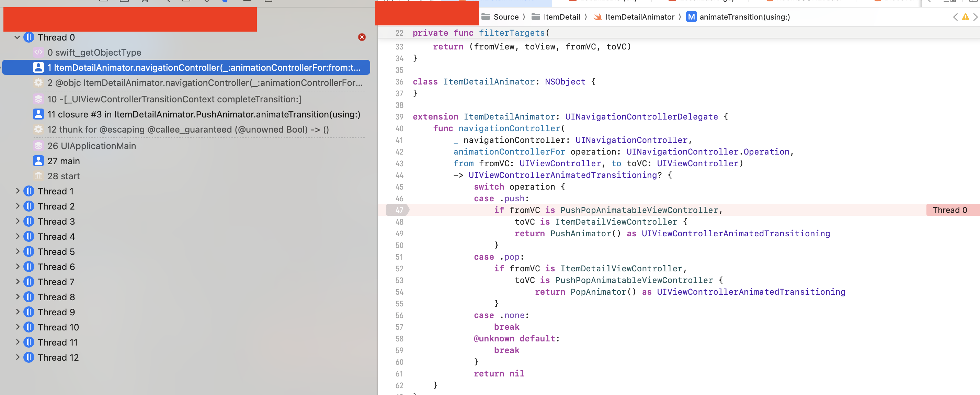The width and height of the screenshot is (980, 395).
Task: Click 'return PopAnimator()' on line 54
Action: (585, 292)
